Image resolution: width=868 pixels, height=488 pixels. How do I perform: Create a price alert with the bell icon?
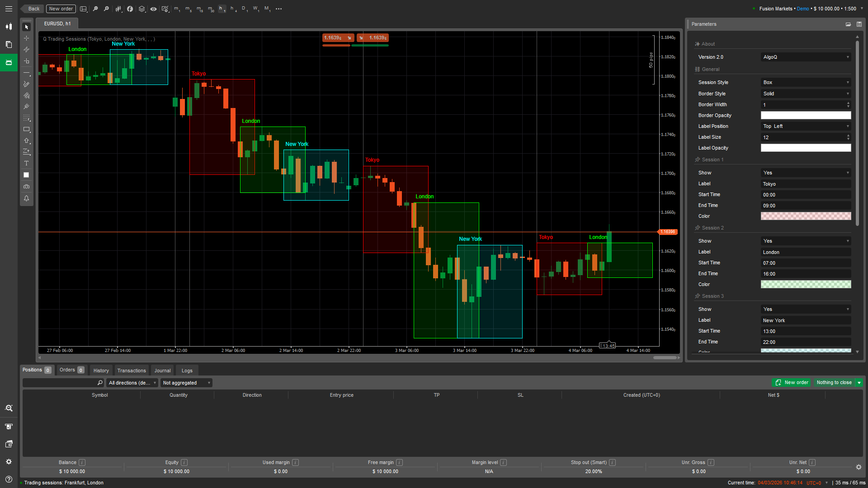(27, 198)
